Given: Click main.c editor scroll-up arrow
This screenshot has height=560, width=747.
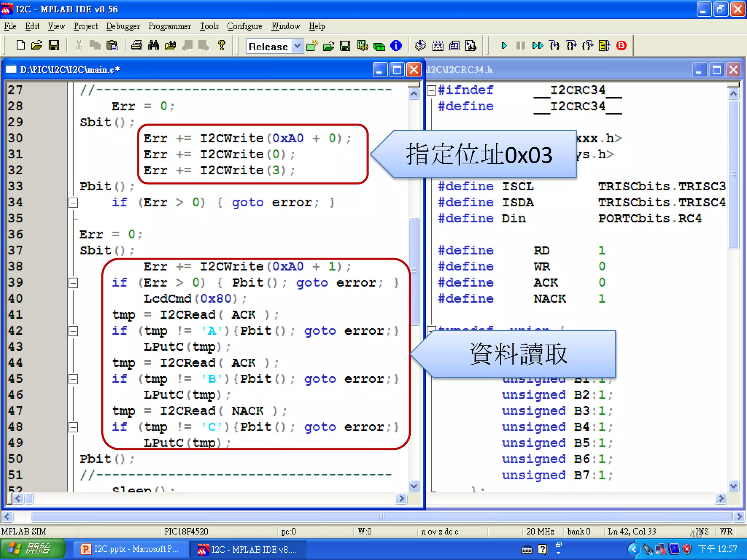Looking at the screenshot, I should coord(414,94).
